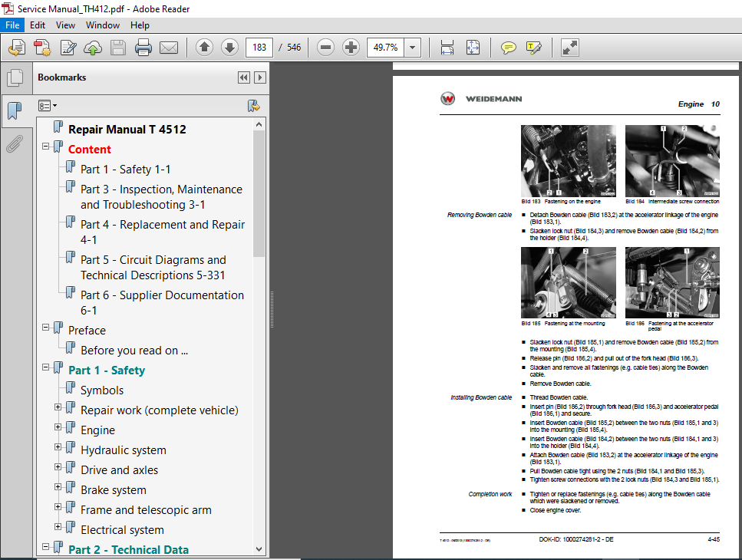Image resolution: width=742 pixels, height=560 pixels.
Task: Go to previous page using up arrow
Action: coord(204,48)
